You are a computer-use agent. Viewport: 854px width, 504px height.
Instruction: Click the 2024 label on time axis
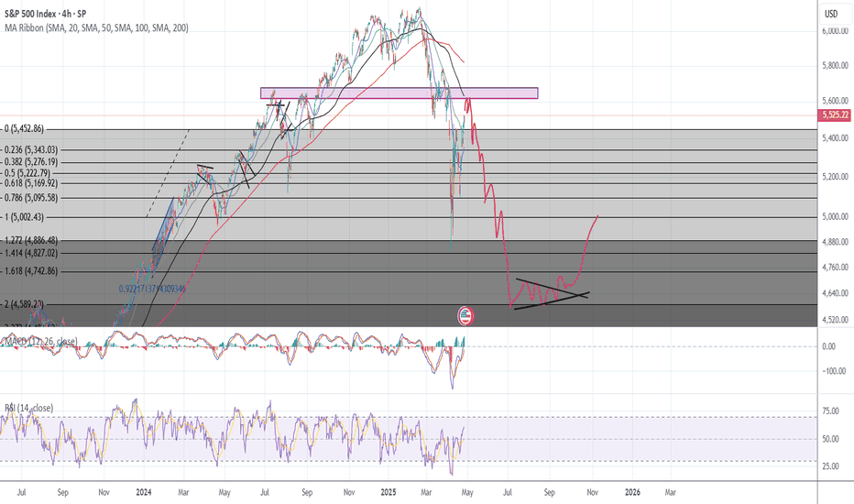coord(143,492)
